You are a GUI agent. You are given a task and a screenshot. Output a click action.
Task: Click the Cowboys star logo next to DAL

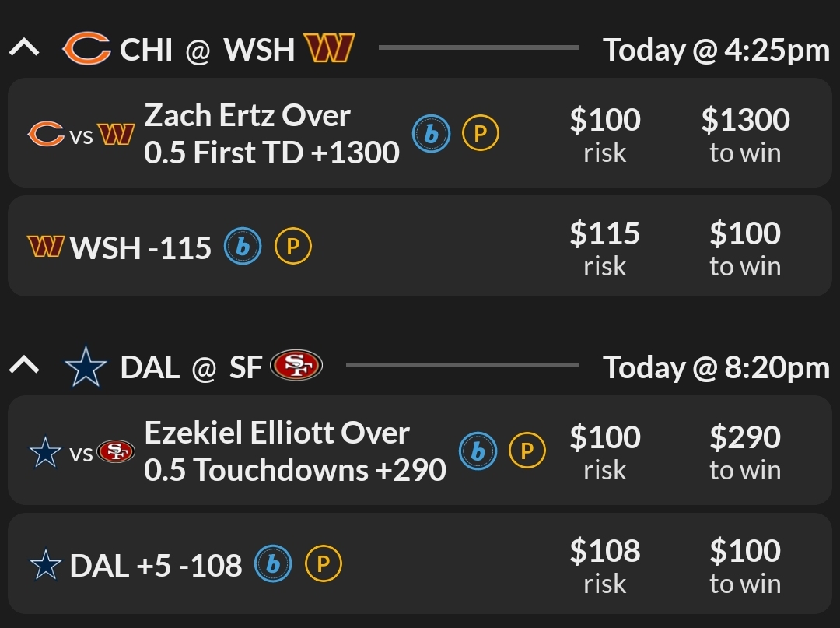click(x=86, y=366)
